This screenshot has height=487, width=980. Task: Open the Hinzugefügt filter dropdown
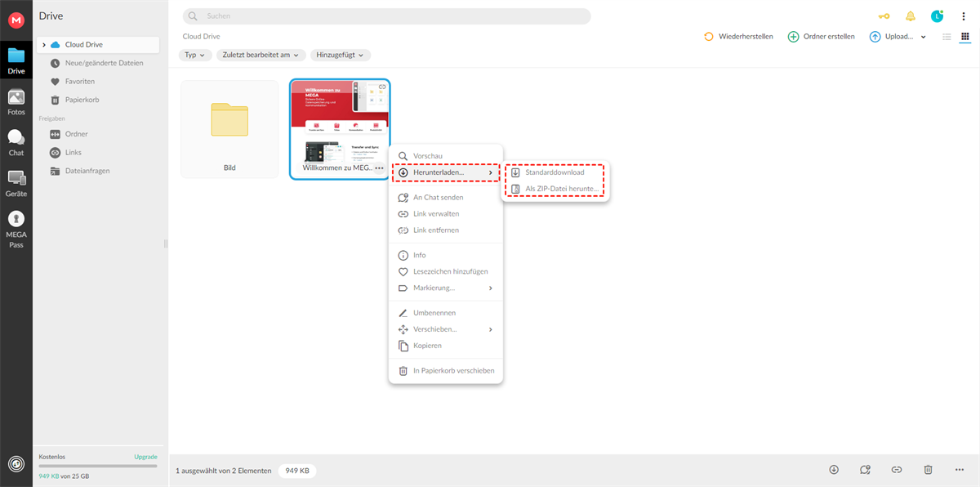[x=341, y=55]
